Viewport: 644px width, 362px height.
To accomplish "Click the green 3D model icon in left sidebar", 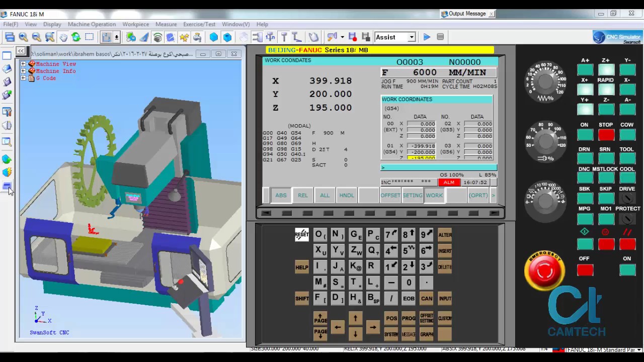I will [x=7, y=159].
